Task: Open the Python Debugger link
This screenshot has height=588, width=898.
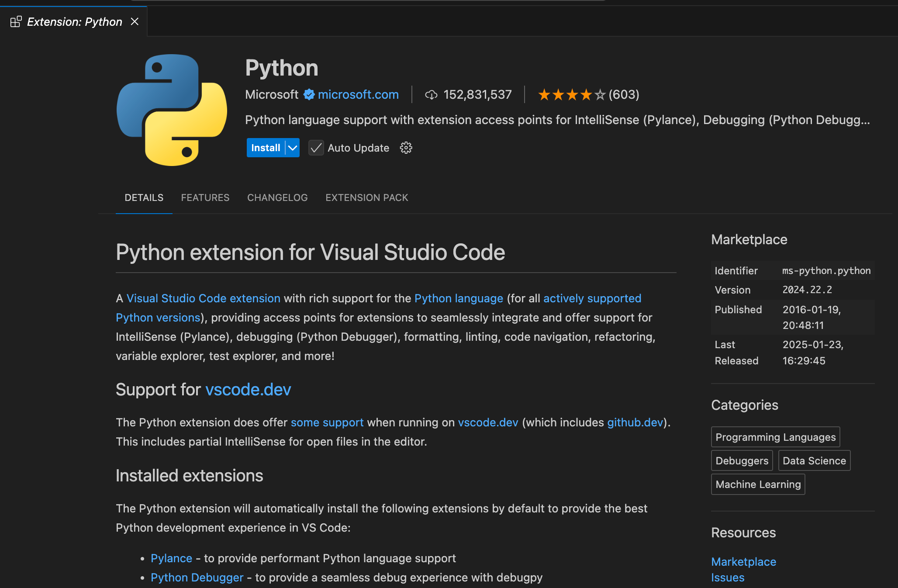Action: 197,578
